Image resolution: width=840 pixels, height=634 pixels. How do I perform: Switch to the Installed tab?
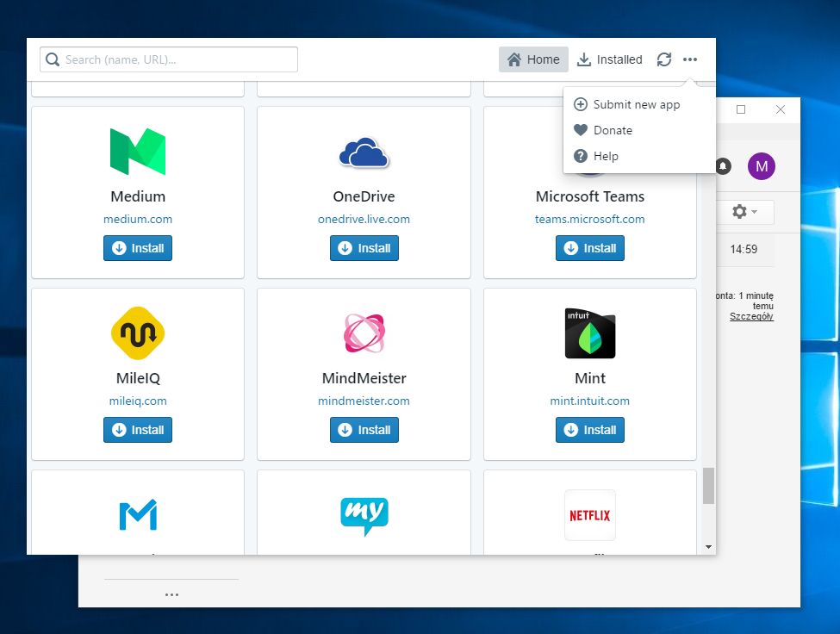[x=610, y=59]
